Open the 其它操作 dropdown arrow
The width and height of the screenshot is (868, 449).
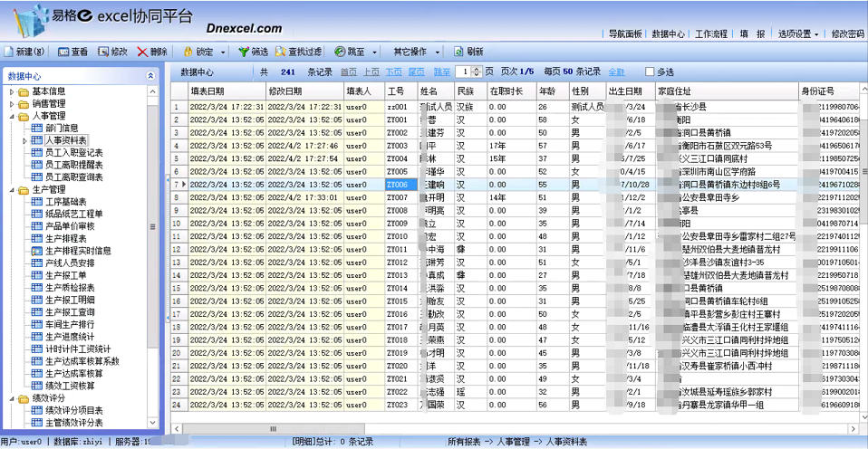pyautogui.click(x=438, y=53)
